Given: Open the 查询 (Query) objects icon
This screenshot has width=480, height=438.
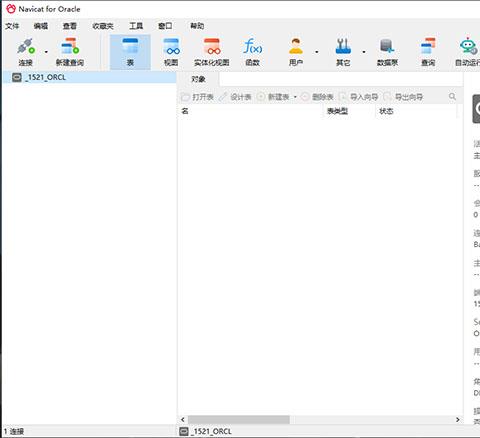Looking at the screenshot, I should click(428, 52).
